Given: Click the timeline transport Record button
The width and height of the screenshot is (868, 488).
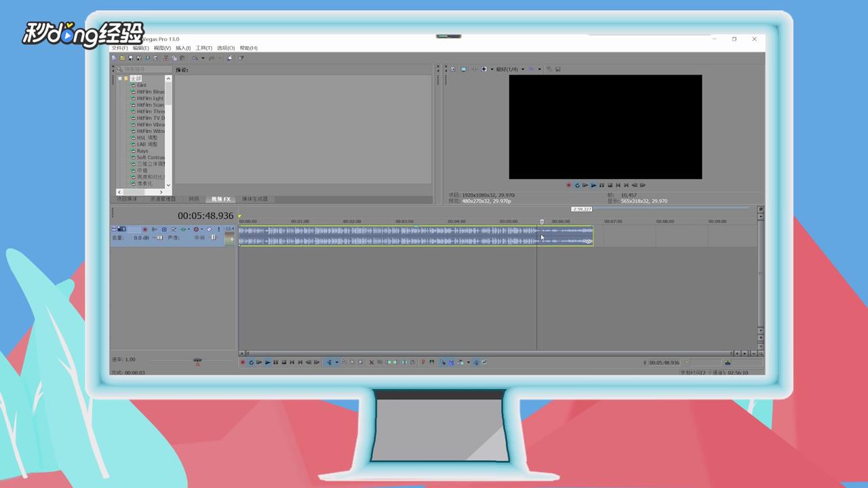Looking at the screenshot, I should [x=243, y=362].
